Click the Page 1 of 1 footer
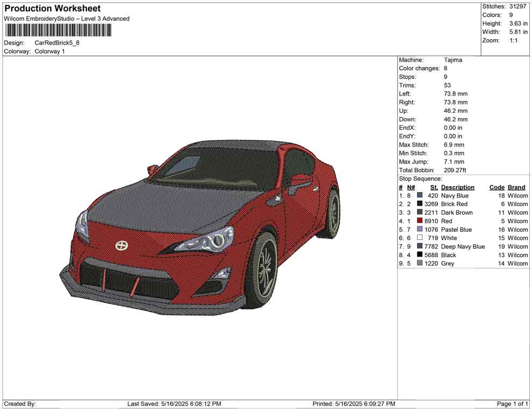 pyautogui.click(x=512, y=404)
